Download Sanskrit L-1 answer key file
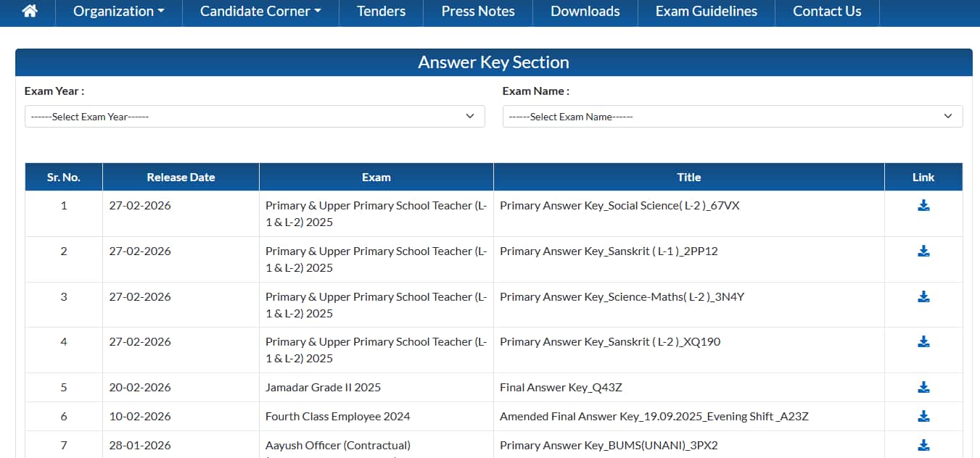 tap(923, 251)
